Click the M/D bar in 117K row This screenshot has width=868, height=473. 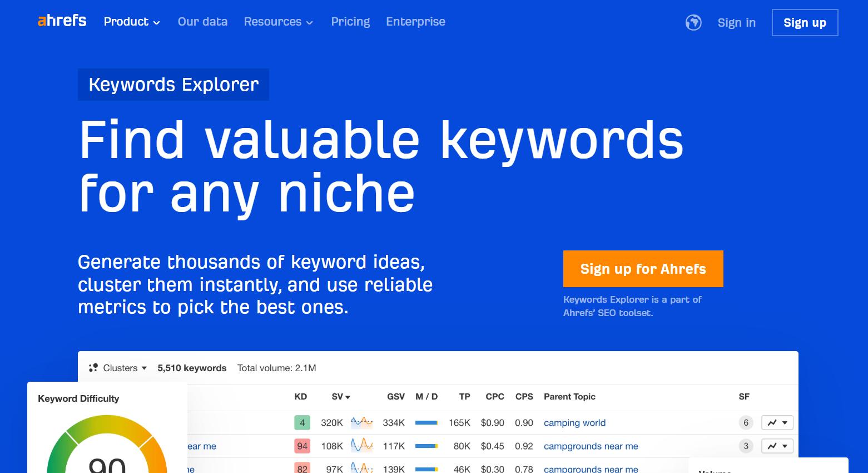point(426,446)
